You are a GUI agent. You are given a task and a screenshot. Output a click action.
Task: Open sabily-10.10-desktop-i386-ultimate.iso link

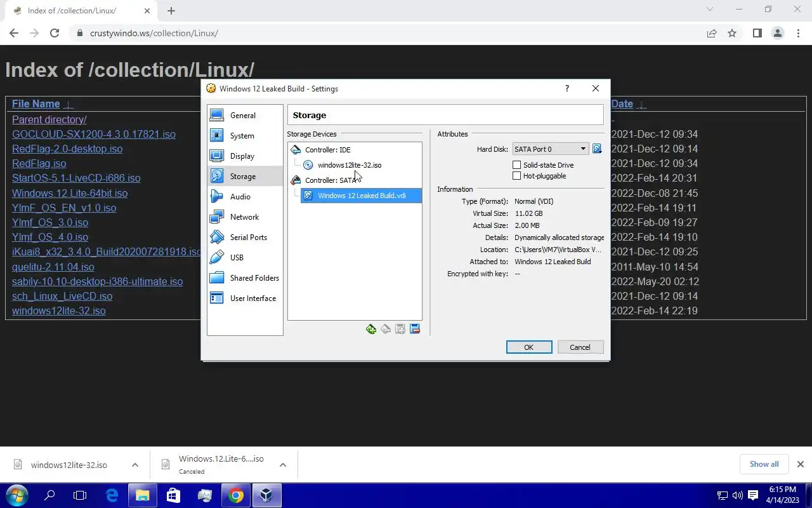pos(97,281)
